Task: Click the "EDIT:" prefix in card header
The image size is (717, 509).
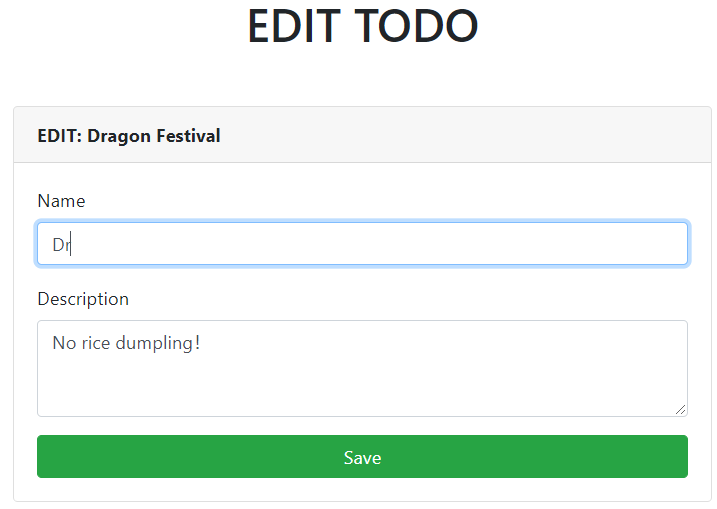Action: tap(59, 135)
